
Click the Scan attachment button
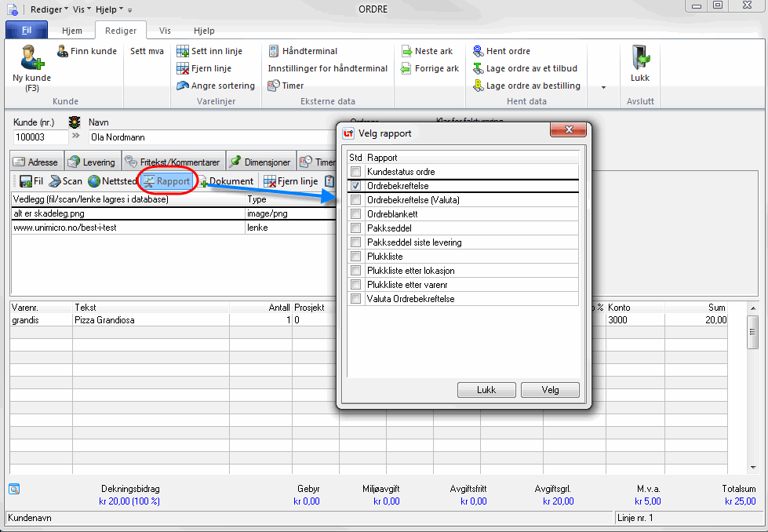[x=65, y=181]
